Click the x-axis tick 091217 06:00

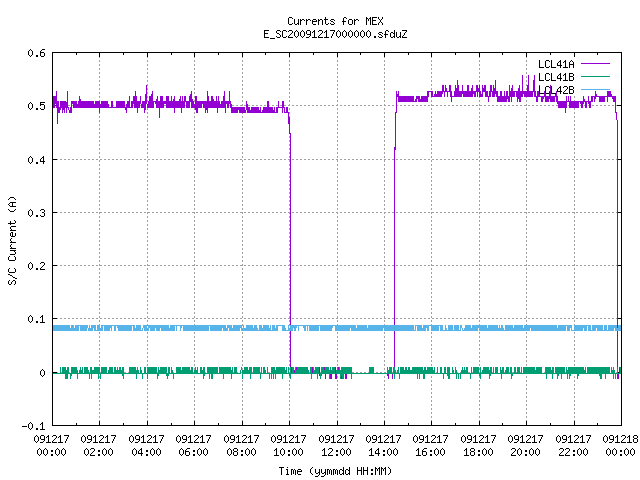[x=193, y=445]
